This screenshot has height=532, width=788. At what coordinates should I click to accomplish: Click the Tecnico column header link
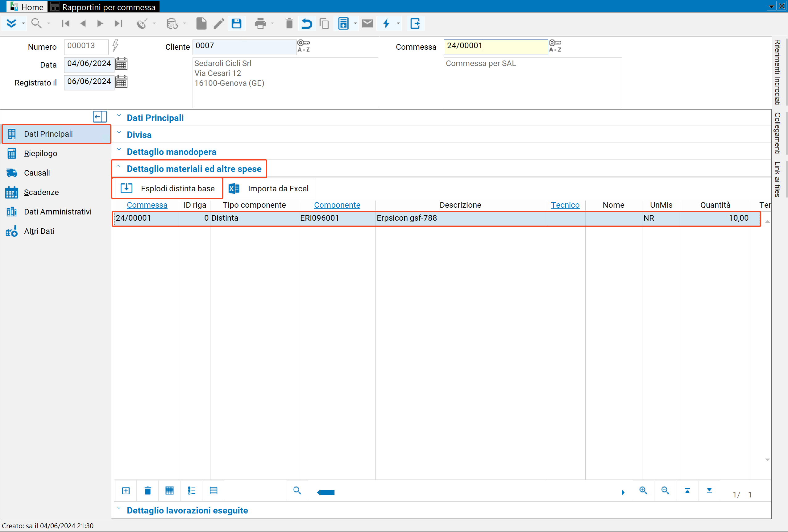tap(565, 205)
